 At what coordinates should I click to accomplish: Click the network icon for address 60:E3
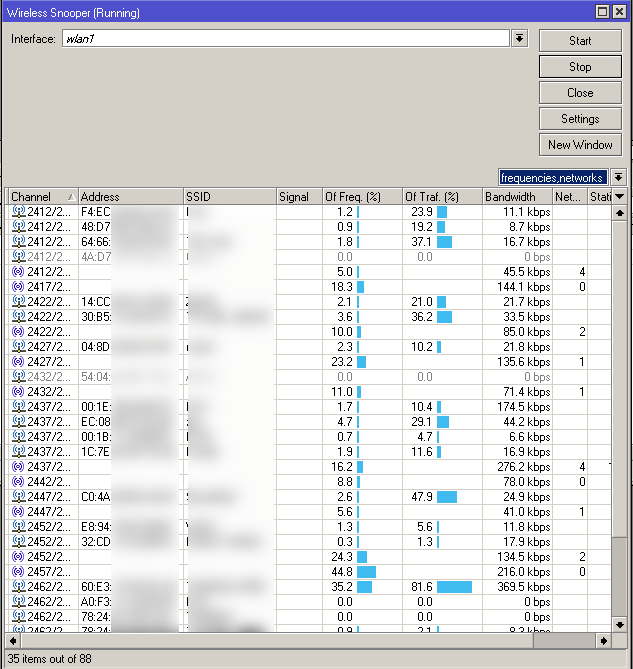18,587
